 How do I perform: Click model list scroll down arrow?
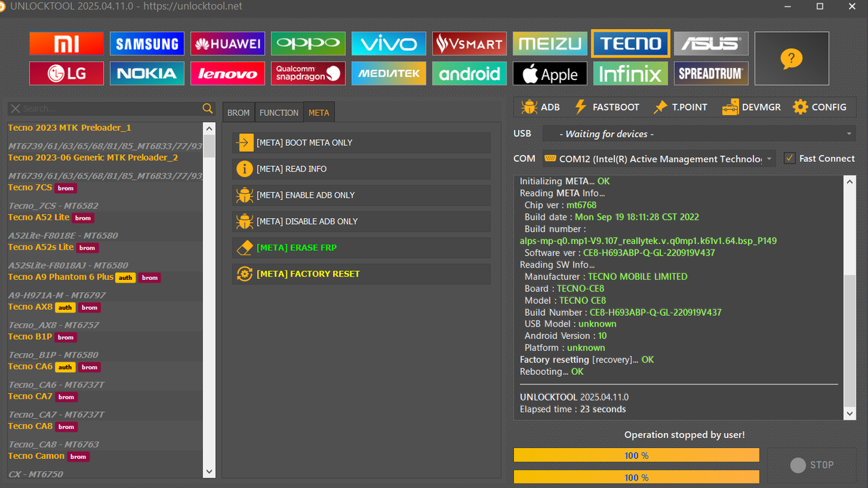tap(209, 472)
